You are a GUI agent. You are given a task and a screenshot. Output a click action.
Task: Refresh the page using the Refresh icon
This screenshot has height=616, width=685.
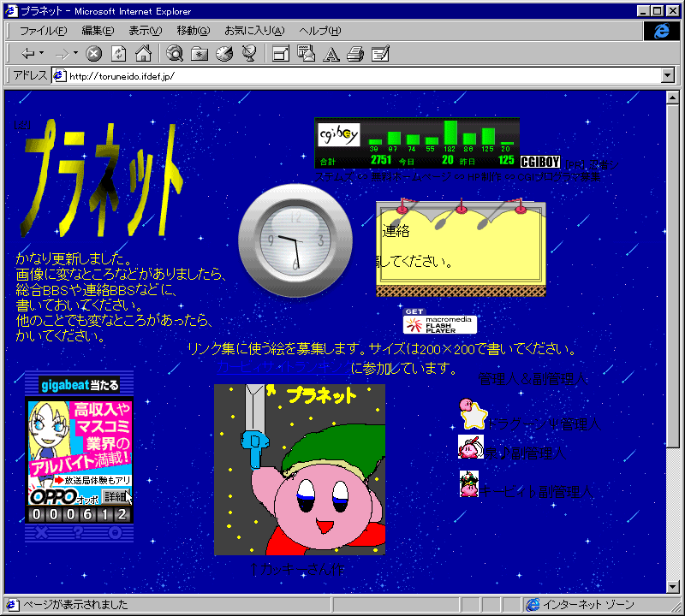[118, 54]
